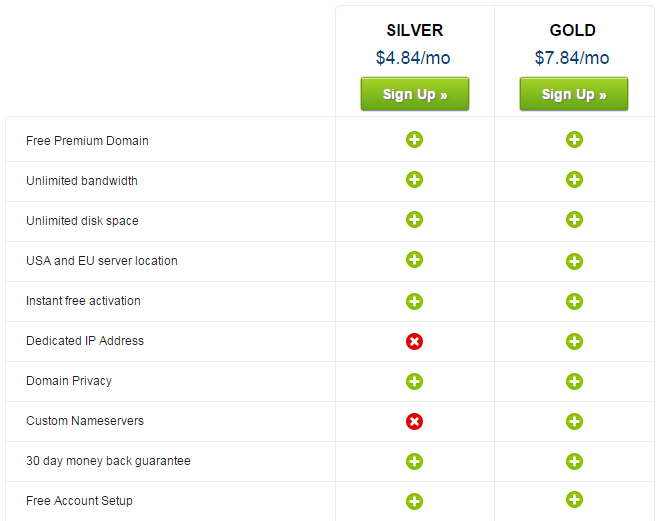
Task: Click Silver's green plus for Free Premium Domain
Action: click(x=414, y=139)
